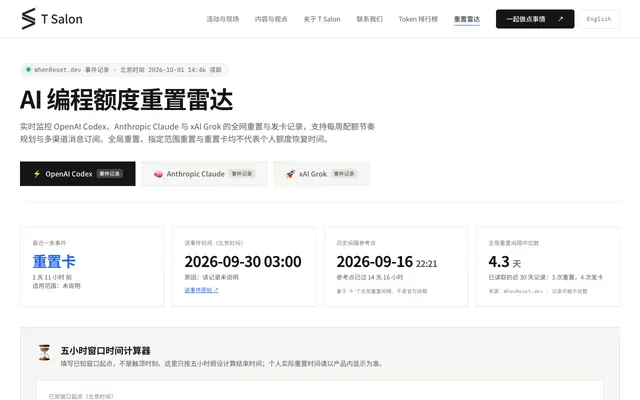
Task: Switch language with the English button
Action: pos(599,19)
